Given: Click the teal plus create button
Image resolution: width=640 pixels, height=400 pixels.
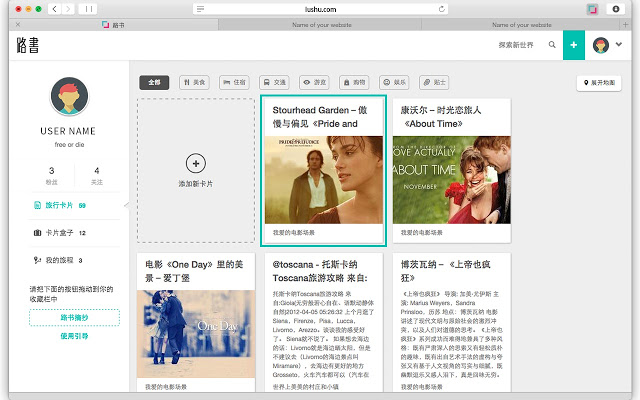Looking at the screenshot, I should pos(574,45).
